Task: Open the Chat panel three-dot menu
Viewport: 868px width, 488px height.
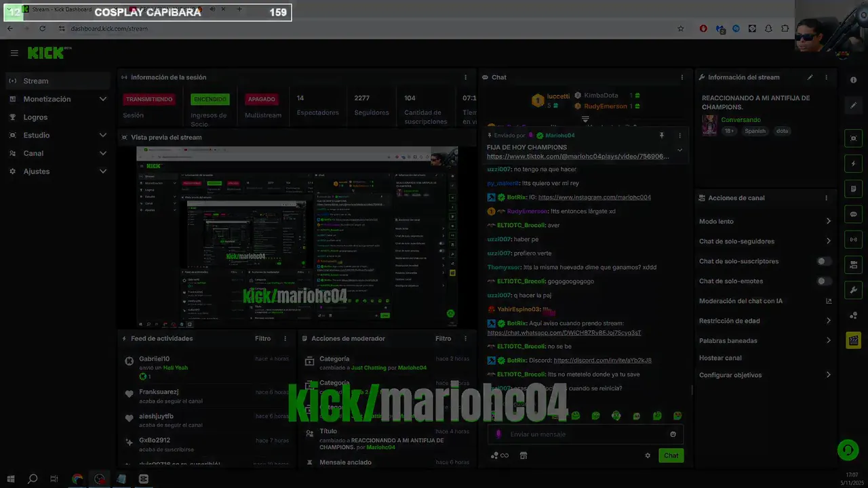Action: click(682, 77)
